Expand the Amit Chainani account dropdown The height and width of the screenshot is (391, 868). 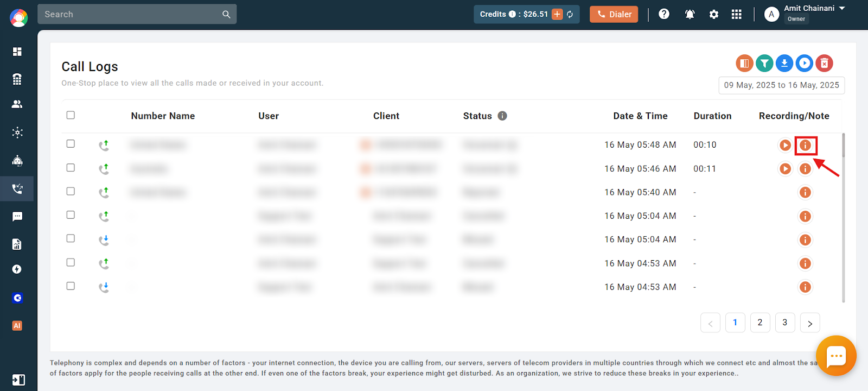pos(842,8)
